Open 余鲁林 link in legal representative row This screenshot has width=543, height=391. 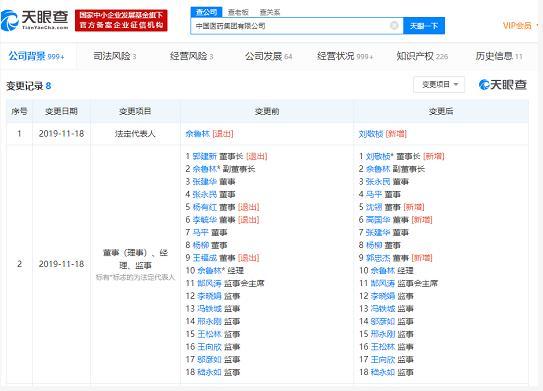(x=198, y=134)
